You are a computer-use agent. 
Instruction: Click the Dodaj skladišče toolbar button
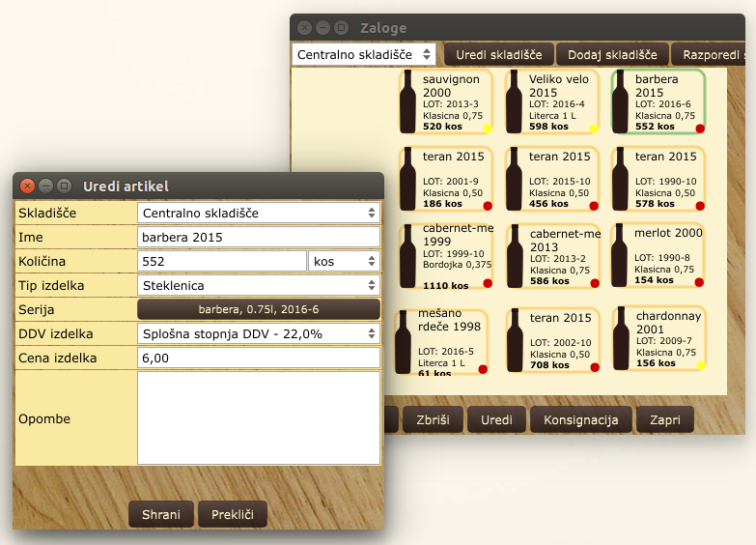tap(612, 55)
